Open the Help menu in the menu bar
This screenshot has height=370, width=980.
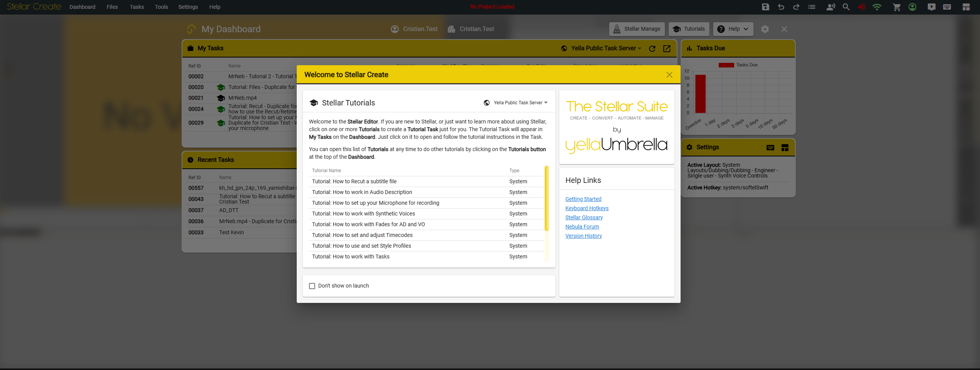coord(215,7)
